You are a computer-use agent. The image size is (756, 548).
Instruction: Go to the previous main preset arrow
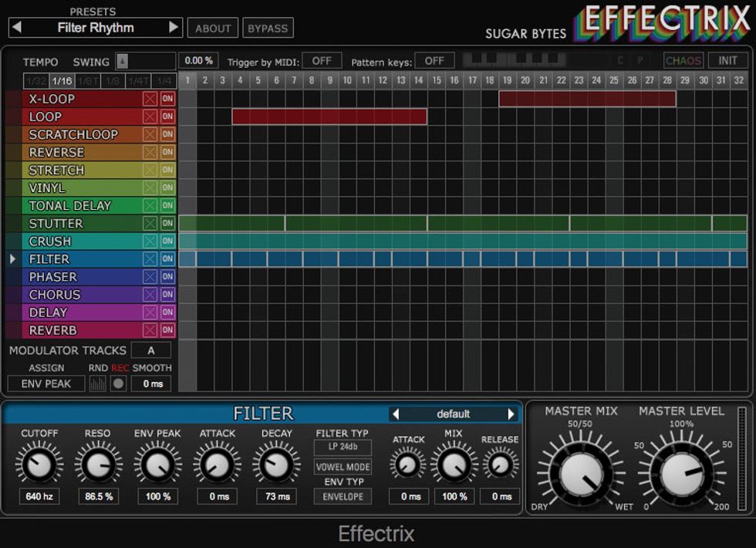pyautogui.click(x=17, y=28)
